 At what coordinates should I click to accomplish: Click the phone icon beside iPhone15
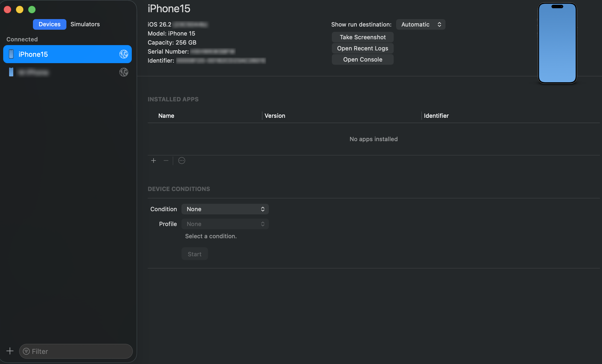pos(11,54)
